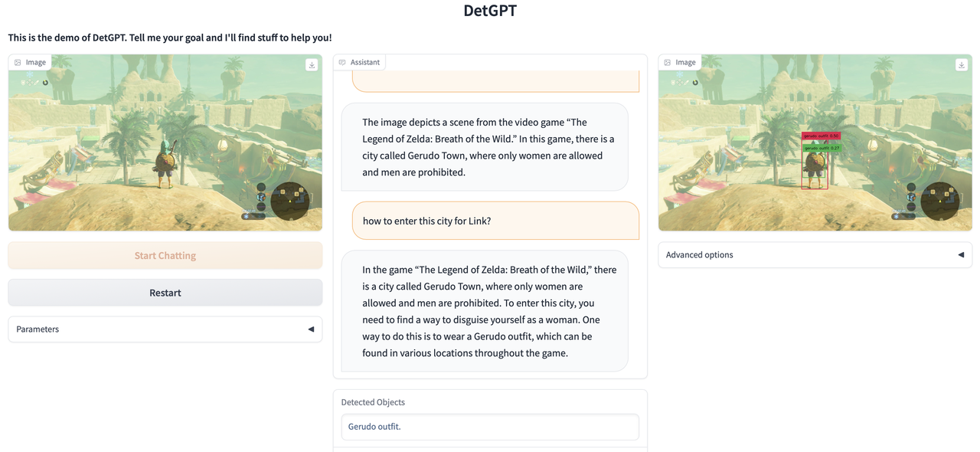Click the left Image label icon
The image size is (980, 452).
[x=18, y=62]
